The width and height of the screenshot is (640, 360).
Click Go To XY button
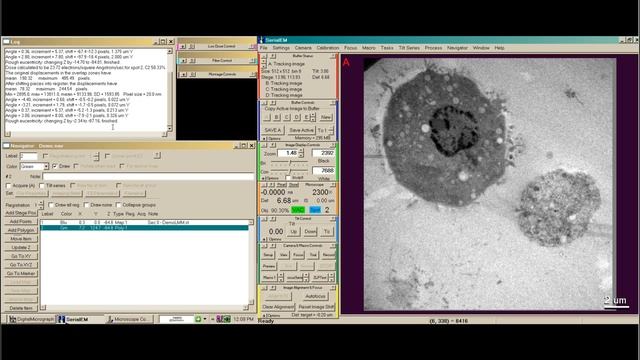[20, 256]
